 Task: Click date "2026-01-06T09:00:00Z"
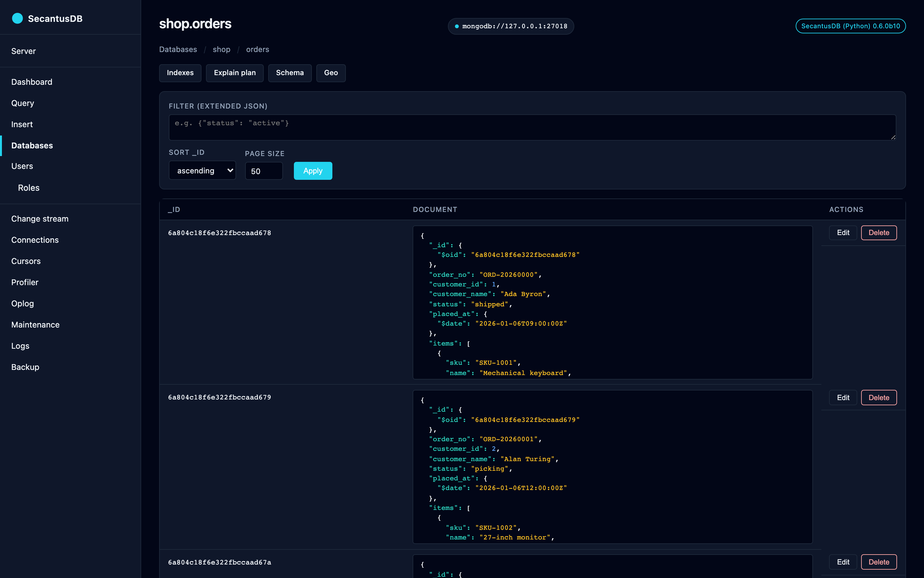click(x=521, y=323)
